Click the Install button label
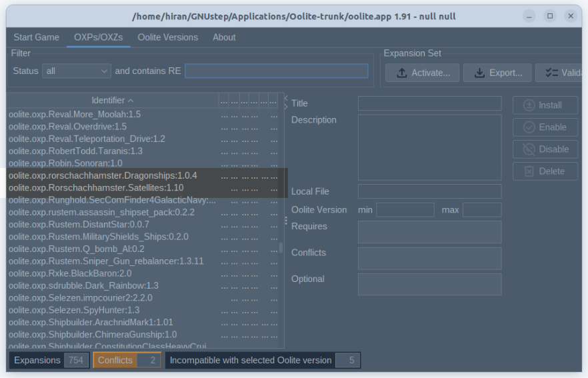Image resolution: width=588 pixels, height=378 pixels. pyautogui.click(x=550, y=105)
